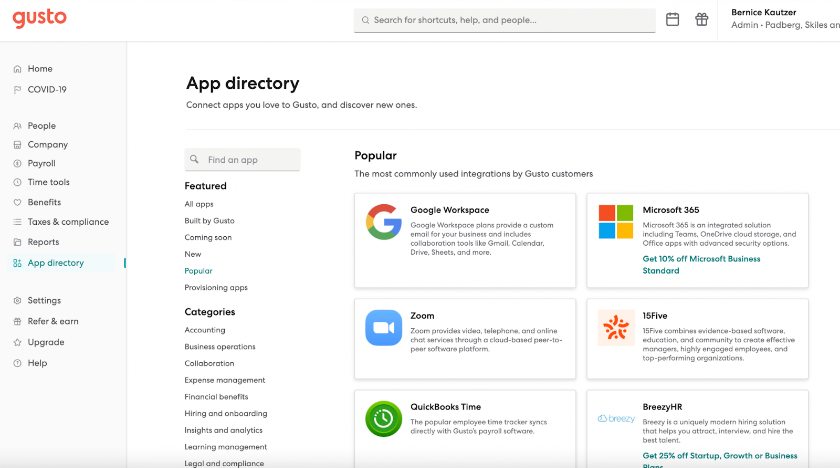The image size is (840, 468).
Task: Open Reports in the sidebar
Action: 43,242
